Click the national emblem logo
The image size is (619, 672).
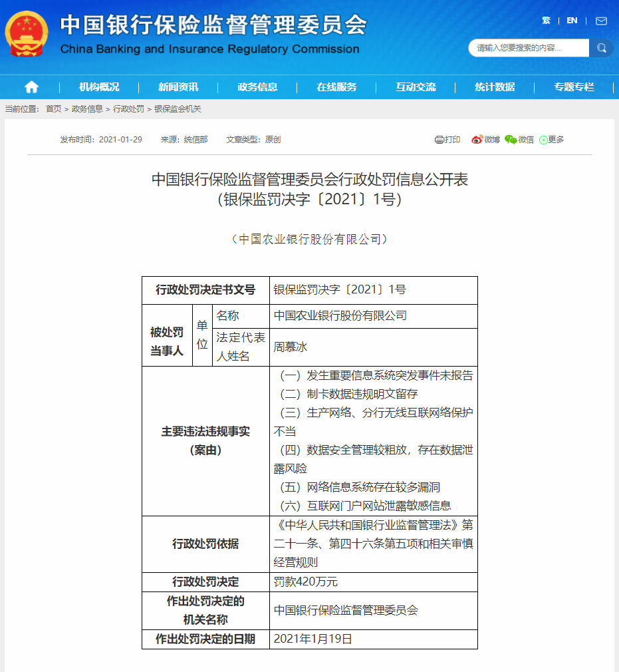(26, 35)
